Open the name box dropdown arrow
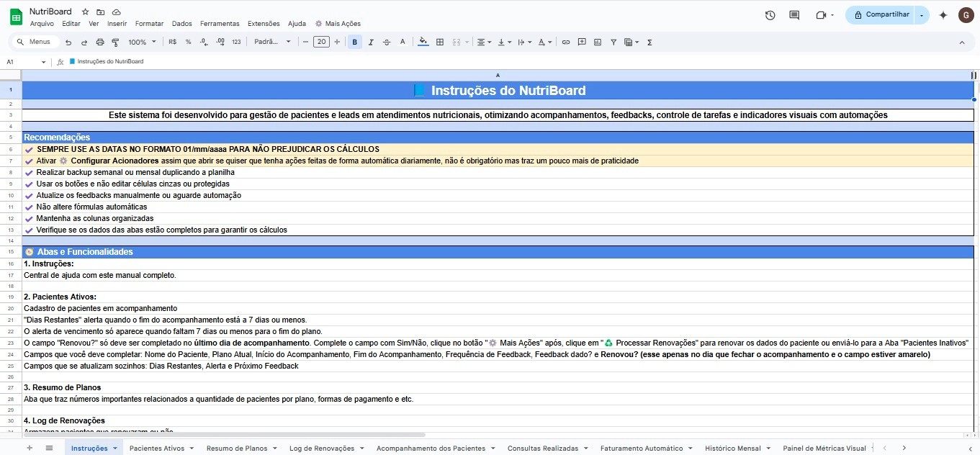 [43, 62]
